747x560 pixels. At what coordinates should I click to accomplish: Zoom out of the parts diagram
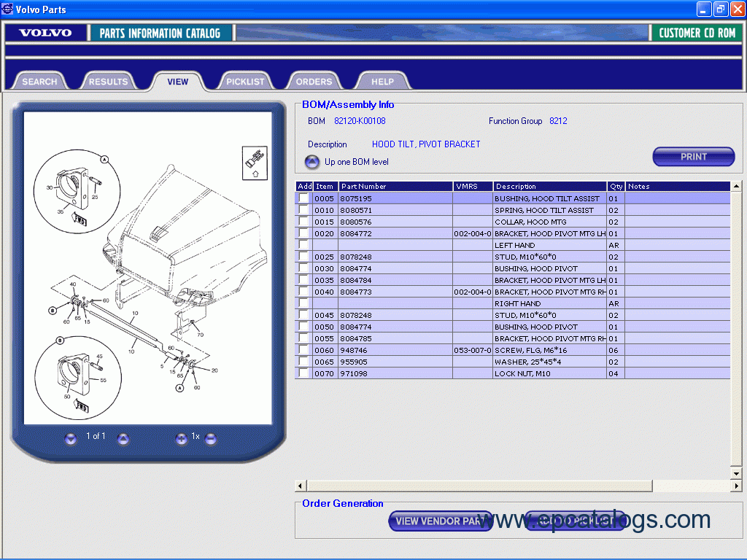pos(211,438)
